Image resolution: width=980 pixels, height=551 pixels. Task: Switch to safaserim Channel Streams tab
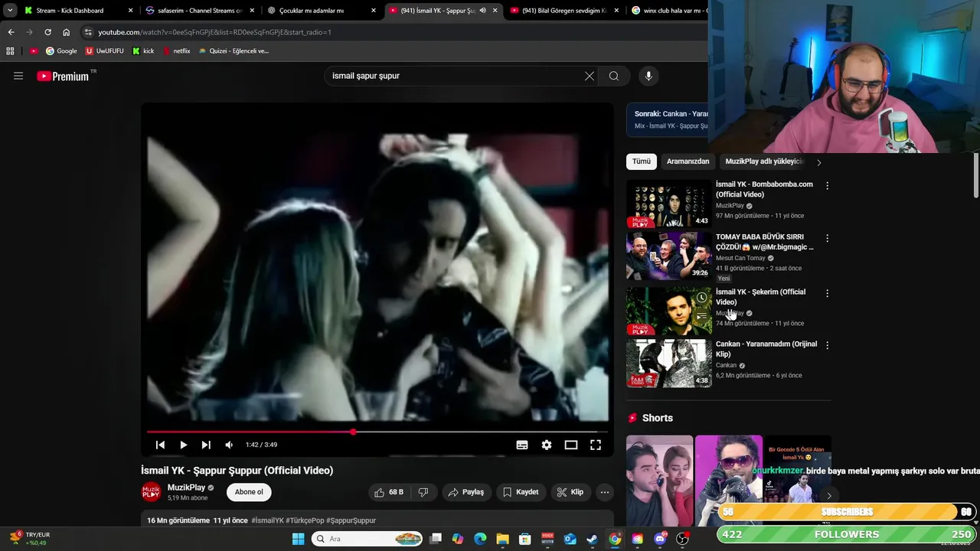click(199, 11)
